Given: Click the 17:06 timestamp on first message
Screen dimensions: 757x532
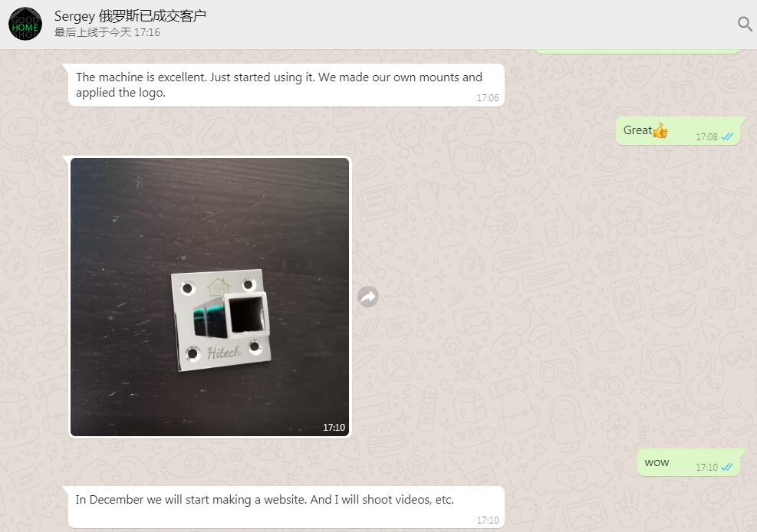Looking at the screenshot, I should point(488,98).
